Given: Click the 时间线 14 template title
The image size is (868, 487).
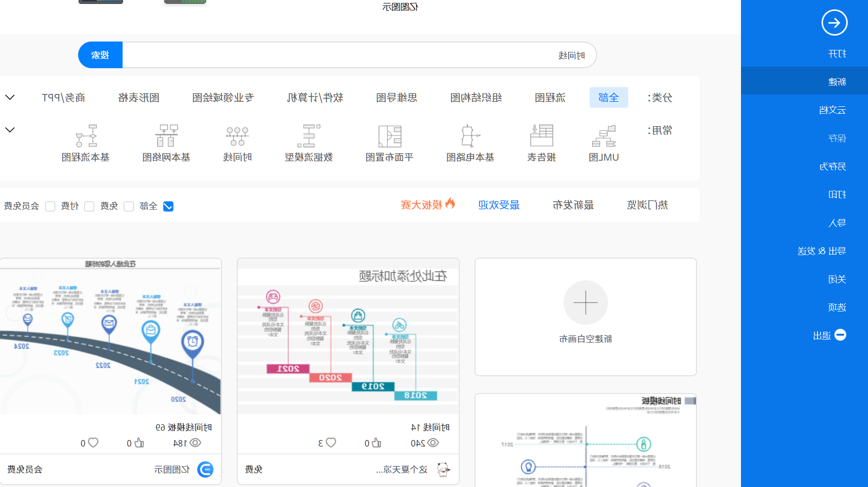Looking at the screenshot, I should tap(431, 427).
